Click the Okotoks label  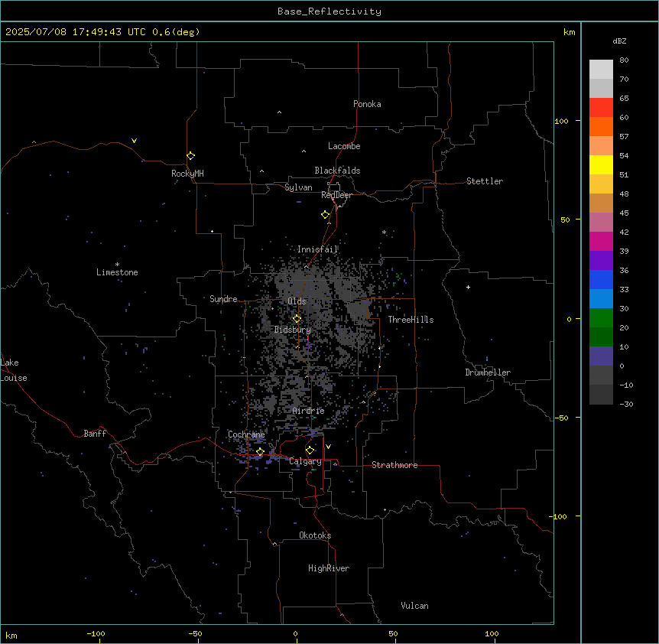tap(315, 535)
